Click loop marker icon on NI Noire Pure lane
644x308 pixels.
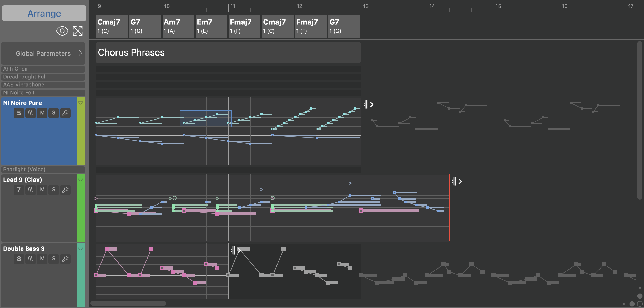click(366, 105)
